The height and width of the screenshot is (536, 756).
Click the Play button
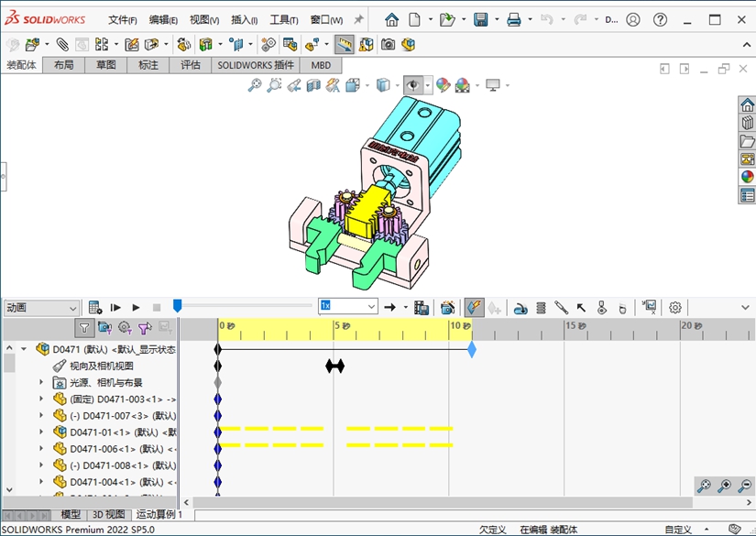(x=136, y=308)
